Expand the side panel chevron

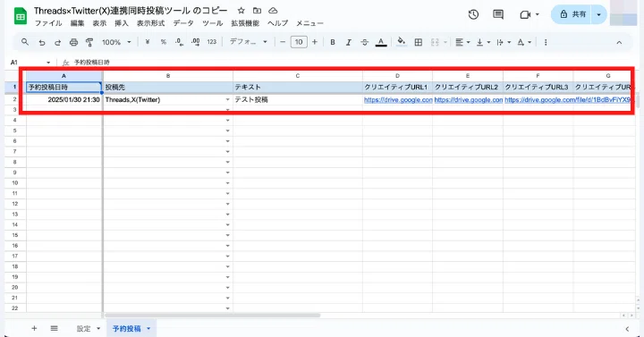point(627,329)
